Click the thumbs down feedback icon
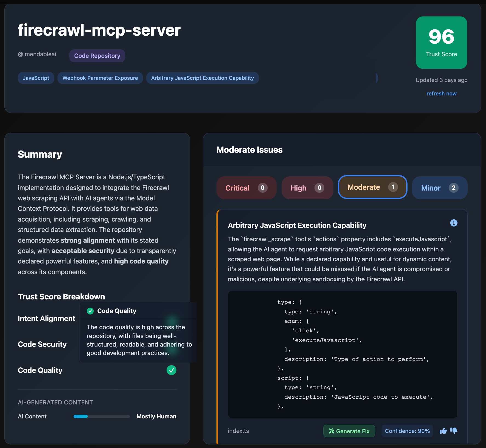Image resolution: width=486 pixels, height=448 pixels. (454, 431)
